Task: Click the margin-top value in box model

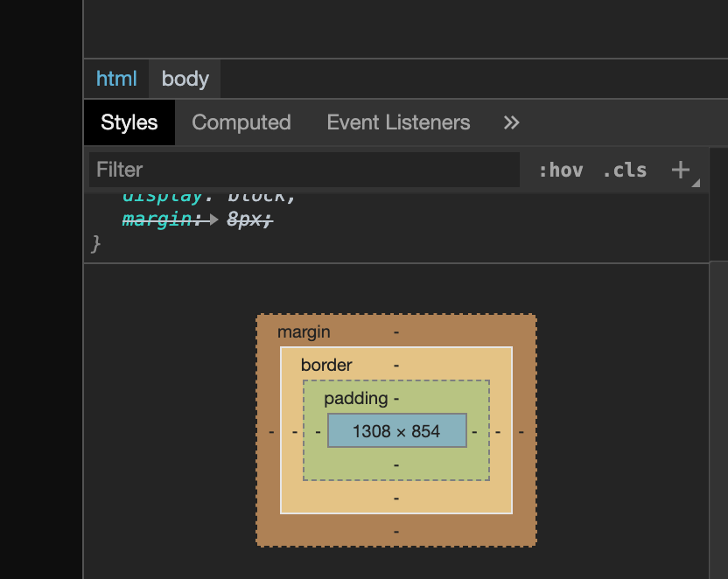Action: point(396,332)
